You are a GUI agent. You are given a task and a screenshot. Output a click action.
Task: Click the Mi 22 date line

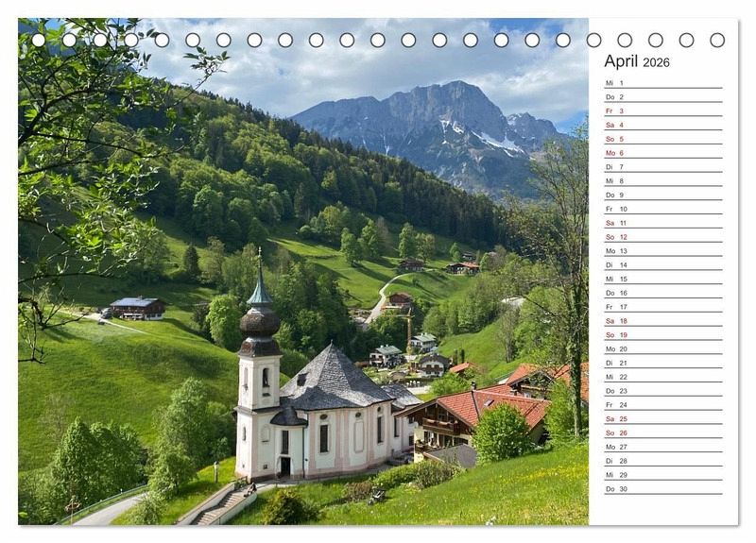pyautogui.click(x=661, y=377)
